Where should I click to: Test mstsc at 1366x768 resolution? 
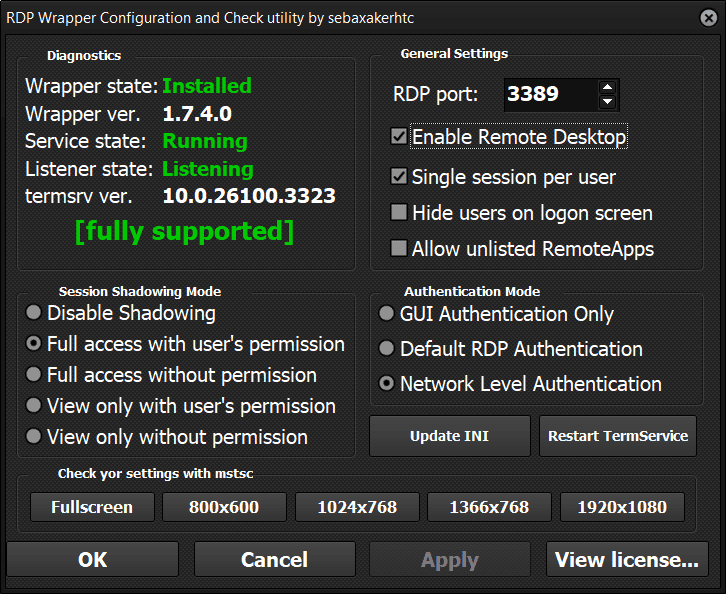pyautogui.click(x=489, y=507)
